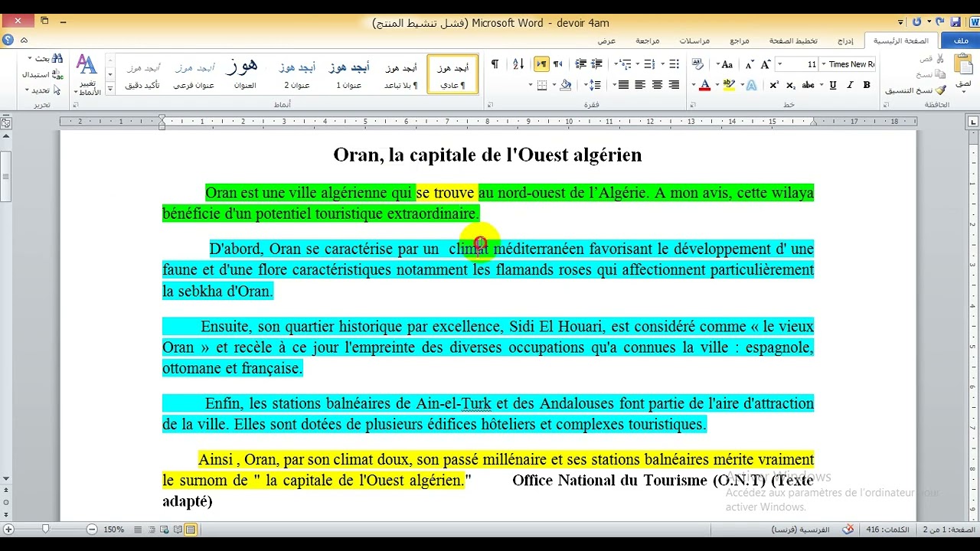
Task: Toggle Subscript formatting
Action: (x=791, y=85)
